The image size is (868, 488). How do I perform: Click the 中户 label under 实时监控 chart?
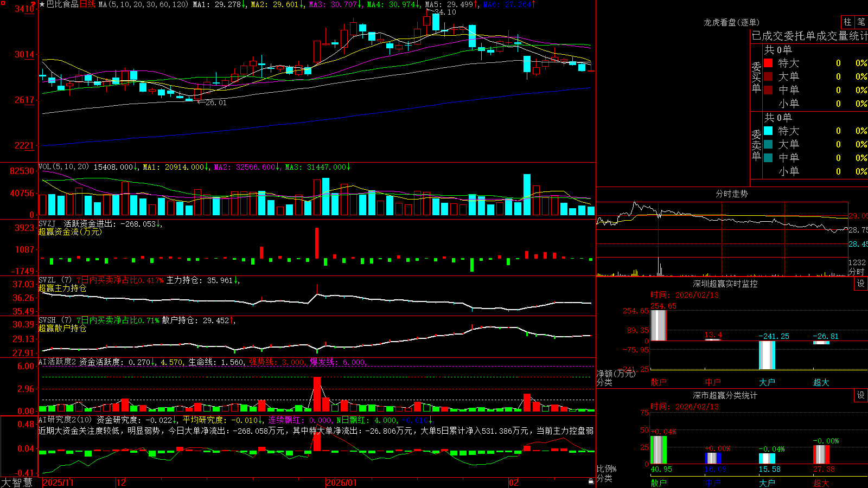tap(713, 382)
